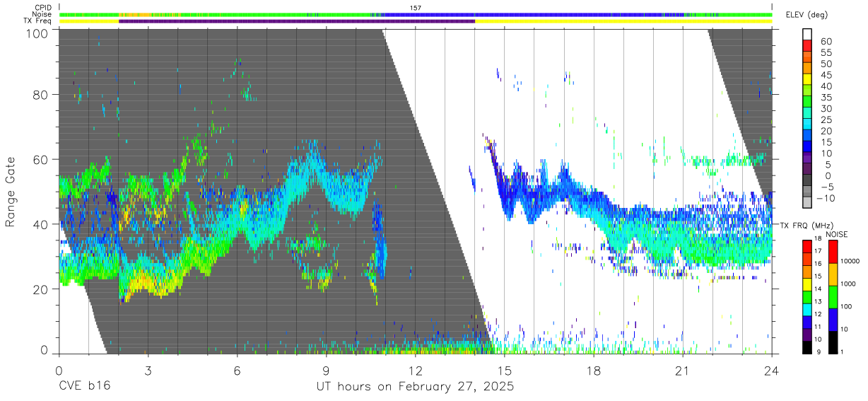Image resolution: width=868 pixels, height=401 pixels.
Task: Click the x-axis hour label '6'
Action: coord(237,370)
